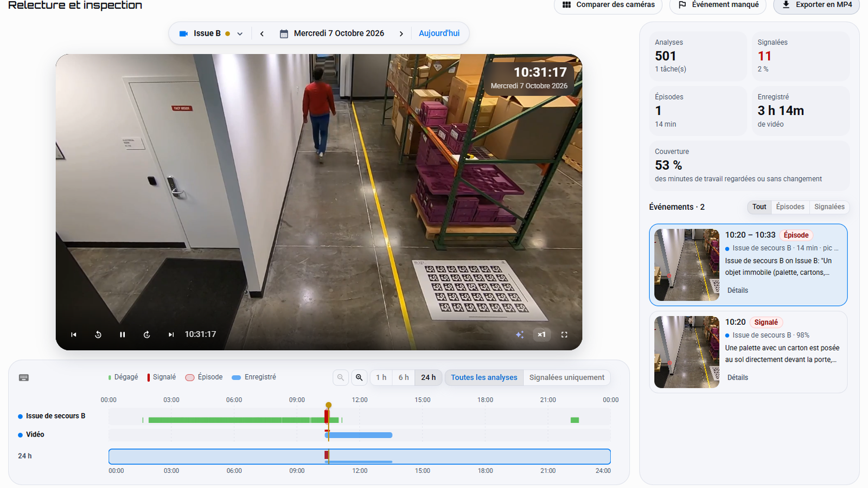Open keyboard shortcuts icon

click(x=24, y=377)
